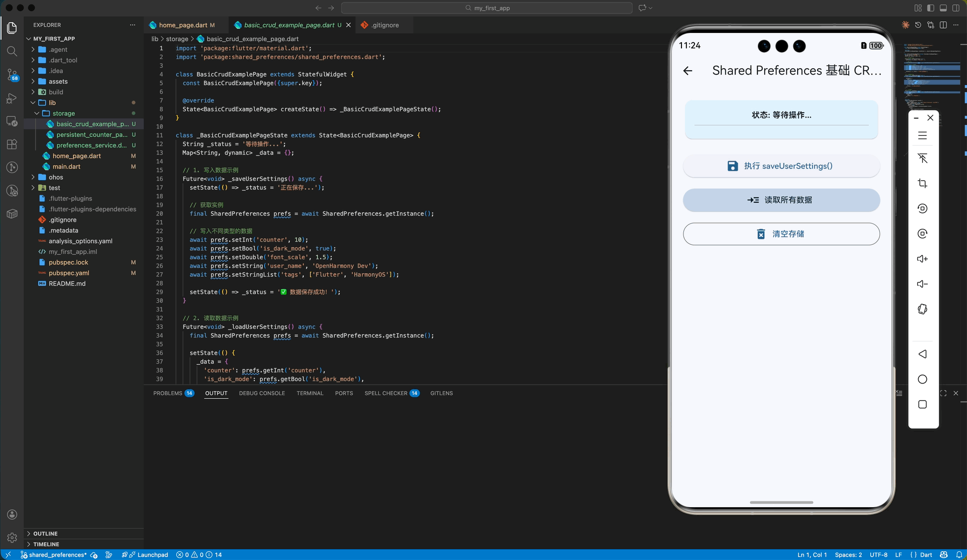The width and height of the screenshot is (967, 560).
Task: Open Source Control view with 58 badge
Action: 12,74
